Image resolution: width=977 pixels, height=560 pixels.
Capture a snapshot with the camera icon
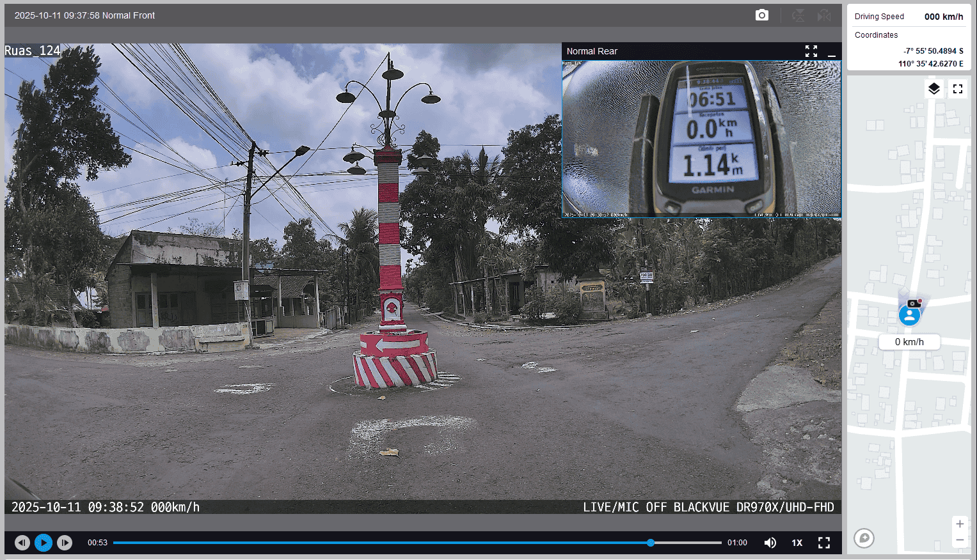tap(761, 15)
